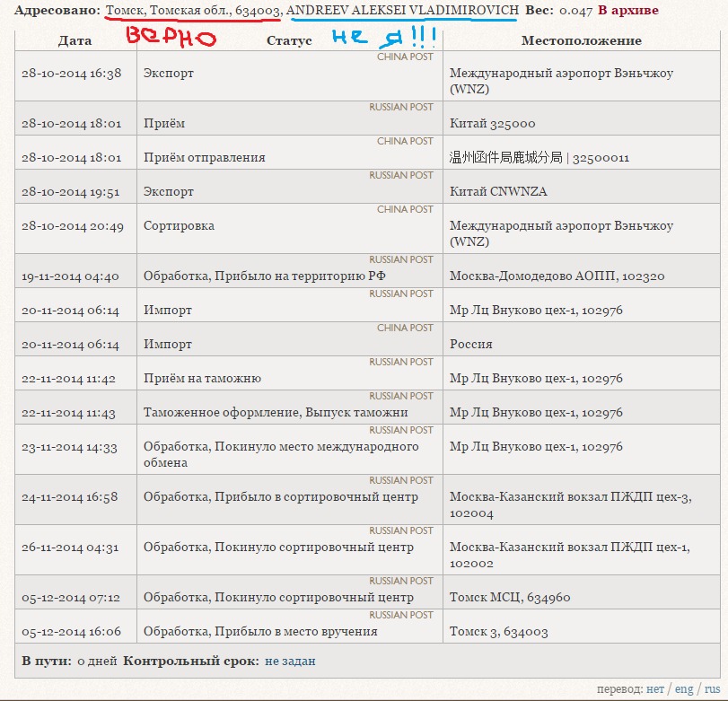This screenshot has height=701, width=728.
Task: Click the recipient name ANDREEV ALEKSEI VLADIMIROVICH
Action: (402, 11)
